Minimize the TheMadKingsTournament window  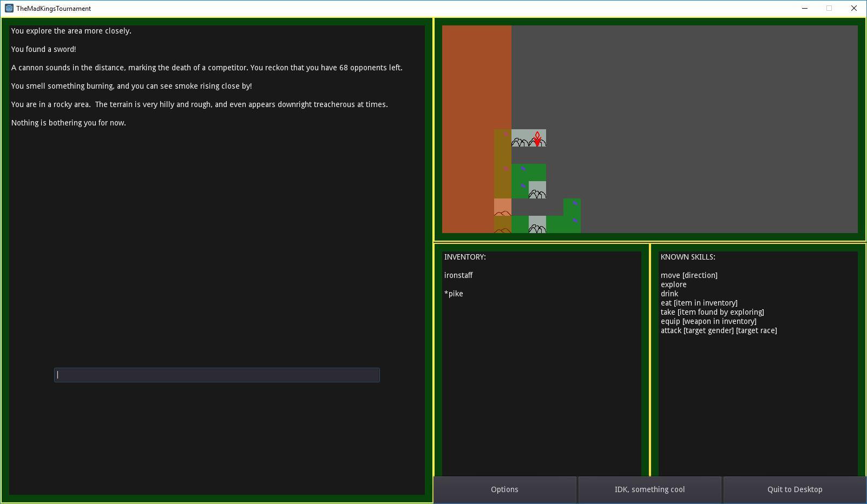pyautogui.click(x=805, y=8)
